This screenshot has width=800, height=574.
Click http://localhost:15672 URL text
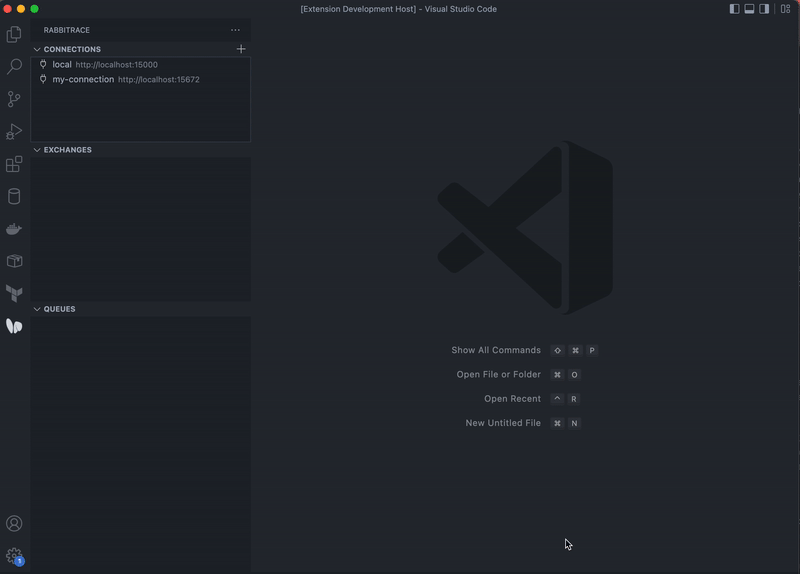pos(159,80)
